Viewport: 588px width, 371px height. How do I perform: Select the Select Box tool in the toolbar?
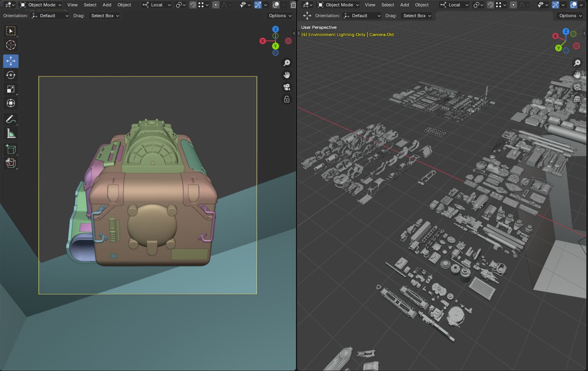[11, 31]
